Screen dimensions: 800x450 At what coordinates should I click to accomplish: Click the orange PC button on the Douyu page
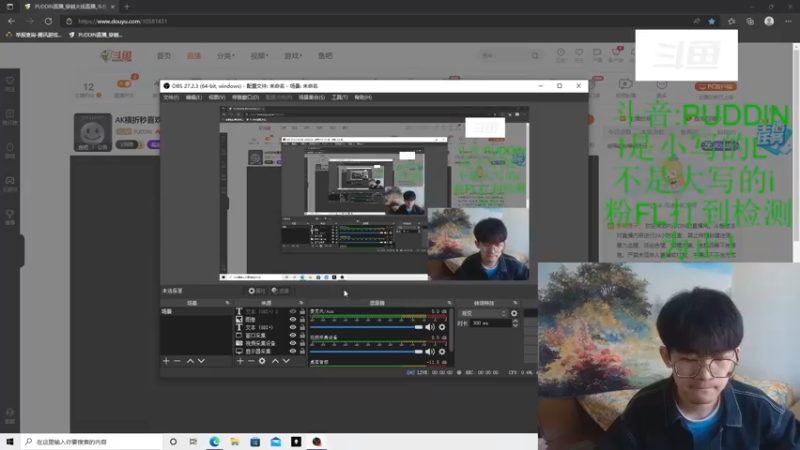point(715,86)
